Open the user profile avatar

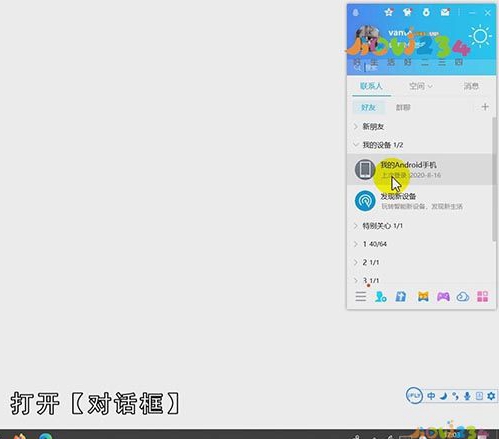(x=367, y=38)
